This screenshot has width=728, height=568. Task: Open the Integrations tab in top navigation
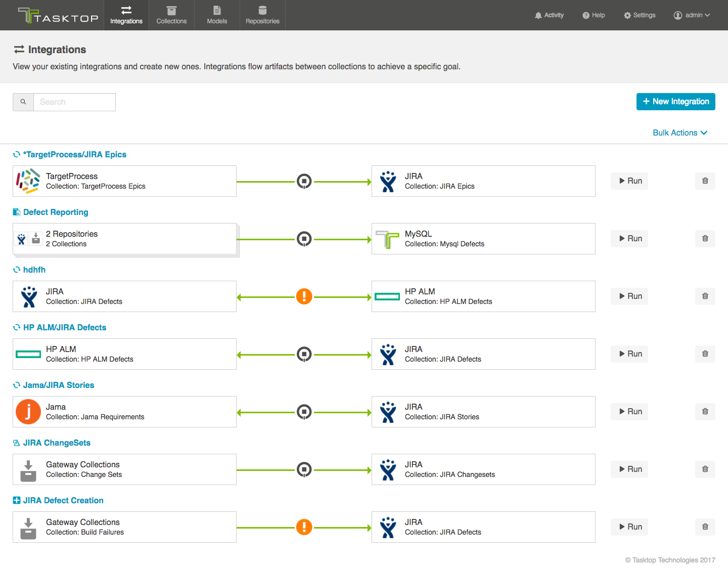click(x=126, y=15)
